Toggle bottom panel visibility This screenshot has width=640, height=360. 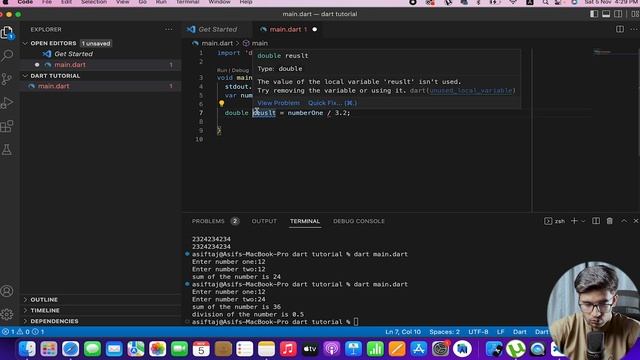(x=606, y=14)
